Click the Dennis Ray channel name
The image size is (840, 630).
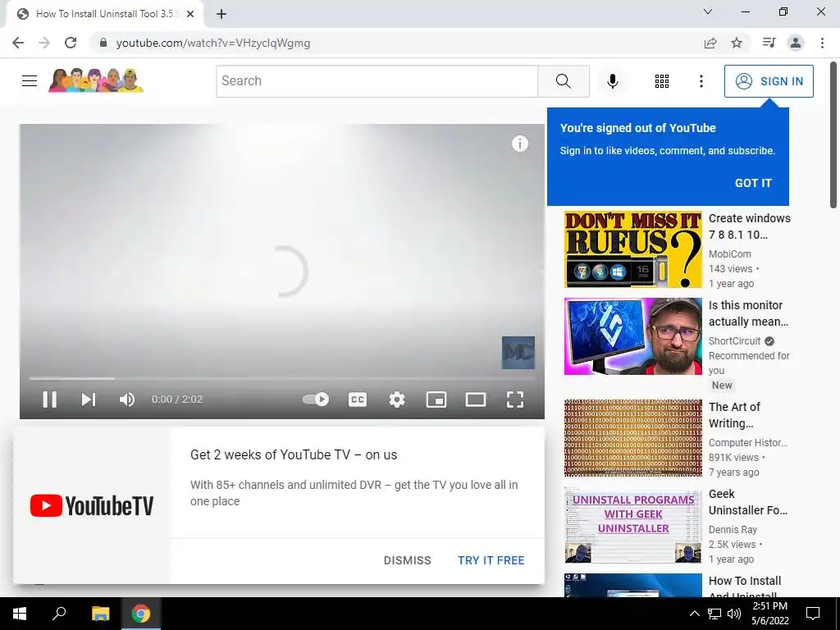[x=733, y=529]
